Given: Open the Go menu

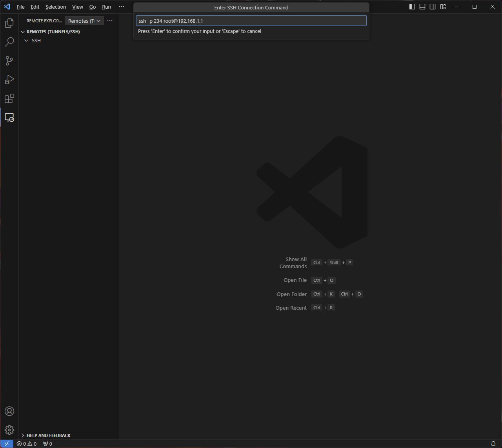Looking at the screenshot, I should [93, 7].
